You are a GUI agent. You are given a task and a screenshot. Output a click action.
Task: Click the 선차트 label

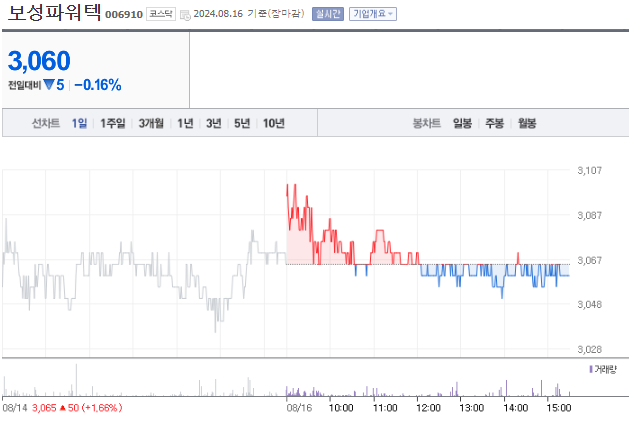46,123
